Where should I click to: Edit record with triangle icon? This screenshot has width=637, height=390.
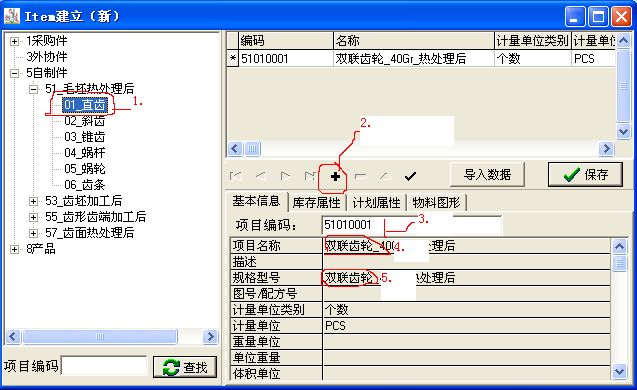[386, 176]
